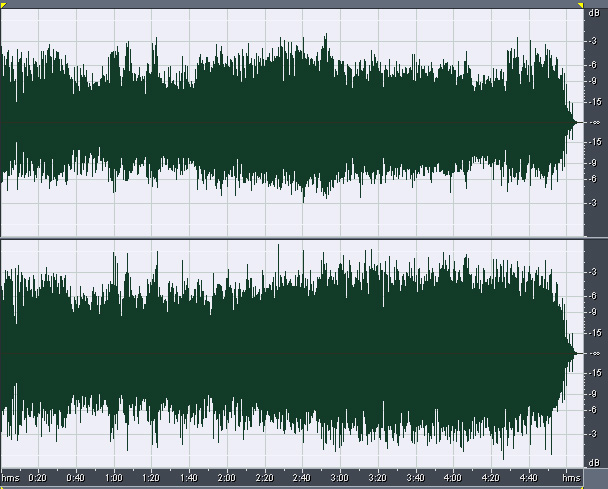608x489 pixels.
Task: Click the 4:20 time ruler mark
Action: click(491, 477)
